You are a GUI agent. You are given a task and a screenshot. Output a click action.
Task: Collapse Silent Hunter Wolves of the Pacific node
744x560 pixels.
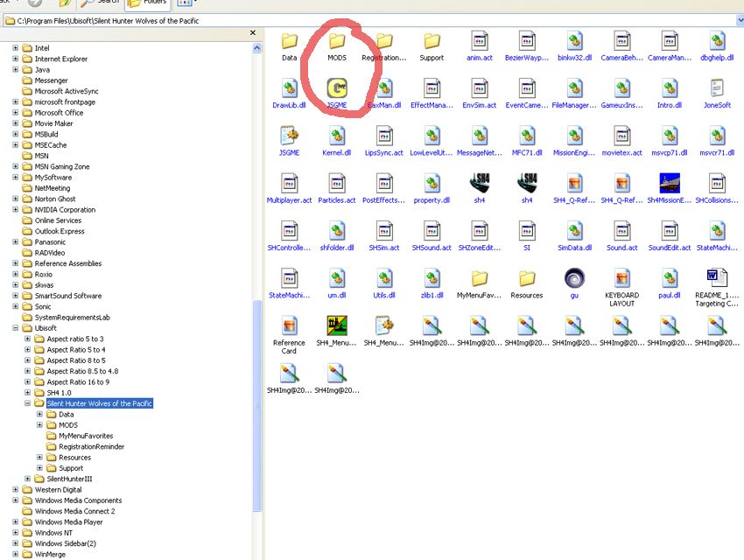(x=27, y=403)
